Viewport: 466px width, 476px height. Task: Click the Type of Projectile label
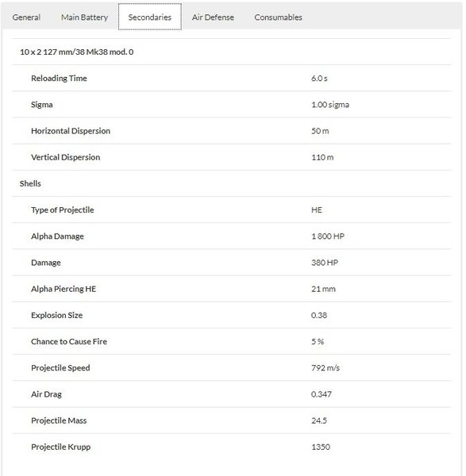(x=62, y=210)
